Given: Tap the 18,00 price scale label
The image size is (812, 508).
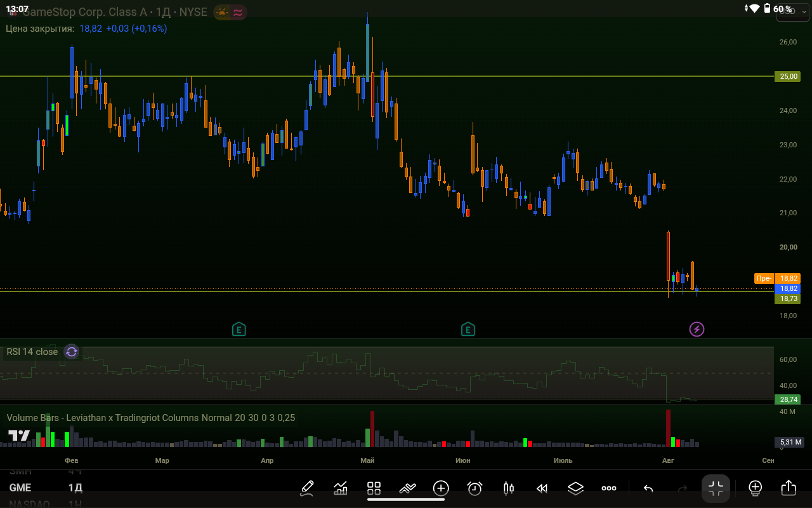Looking at the screenshot, I should [x=788, y=316].
